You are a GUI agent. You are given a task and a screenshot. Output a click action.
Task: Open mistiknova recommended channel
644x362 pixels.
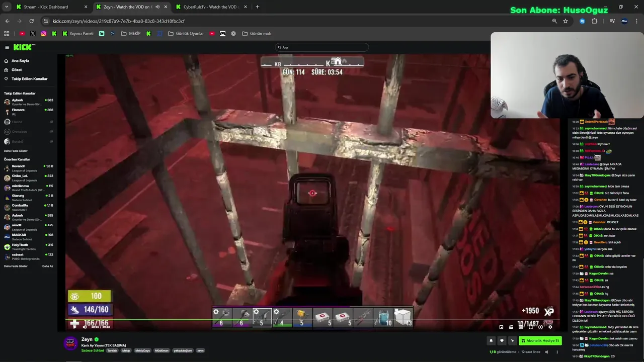(x=29, y=188)
